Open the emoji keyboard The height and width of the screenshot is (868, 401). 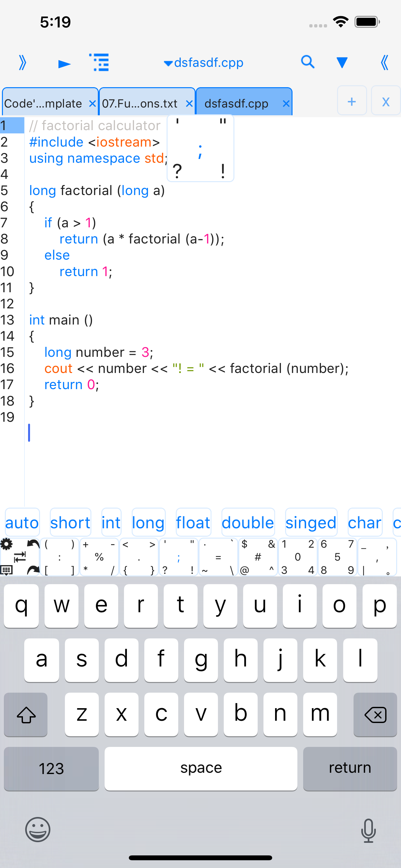tap(38, 829)
